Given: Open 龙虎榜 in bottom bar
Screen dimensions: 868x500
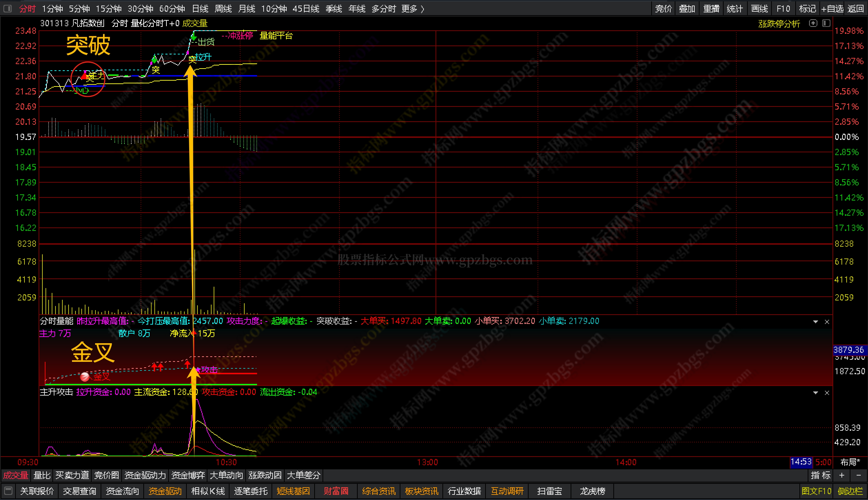Looking at the screenshot, I should (592, 491).
